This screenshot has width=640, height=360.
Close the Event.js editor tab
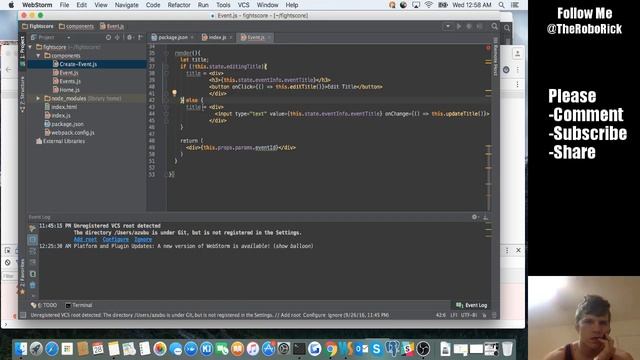coord(269,38)
